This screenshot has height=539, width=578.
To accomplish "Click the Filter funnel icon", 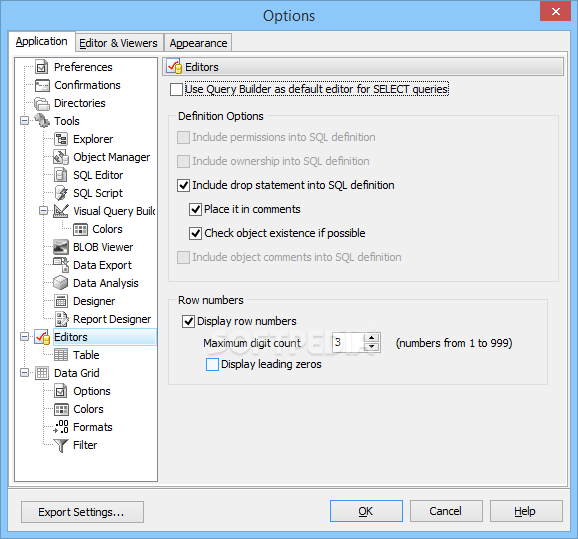I will click(x=61, y=445).
